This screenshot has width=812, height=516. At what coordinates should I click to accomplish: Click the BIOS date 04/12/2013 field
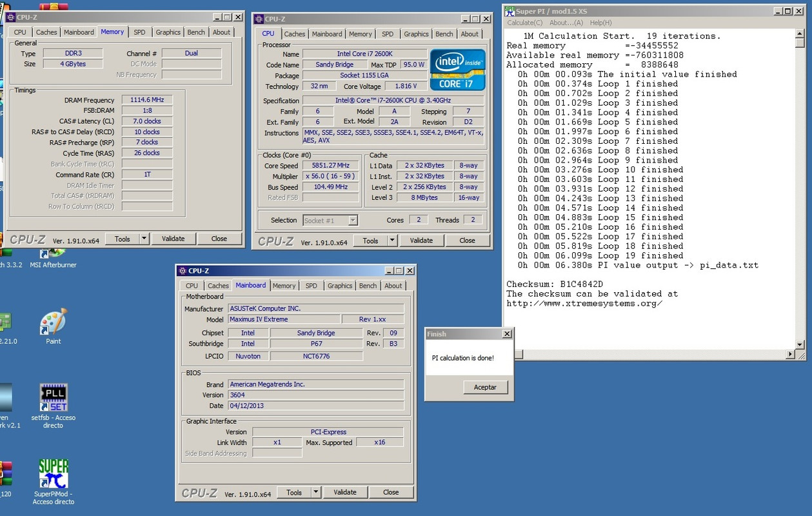coord(316,406)
